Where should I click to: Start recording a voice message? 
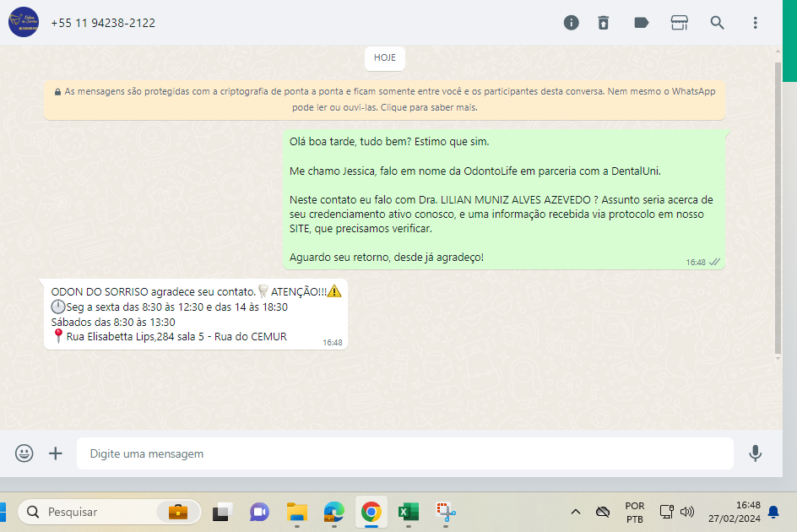pyautogui.click(x=755, y=453)
